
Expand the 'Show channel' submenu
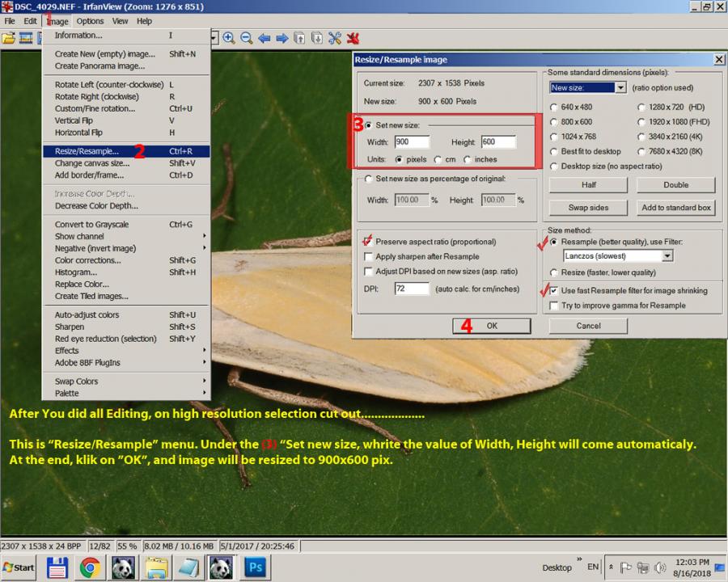(x=126, y=236)
